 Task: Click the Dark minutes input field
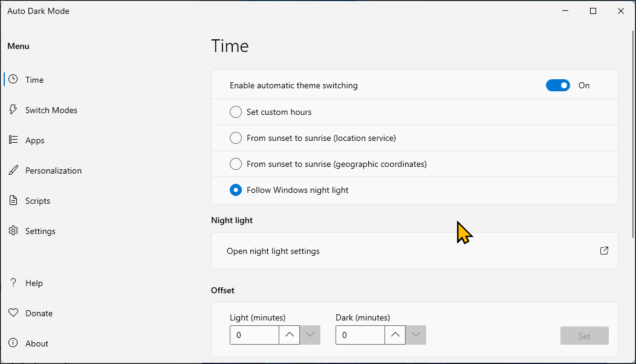(360, 335)
